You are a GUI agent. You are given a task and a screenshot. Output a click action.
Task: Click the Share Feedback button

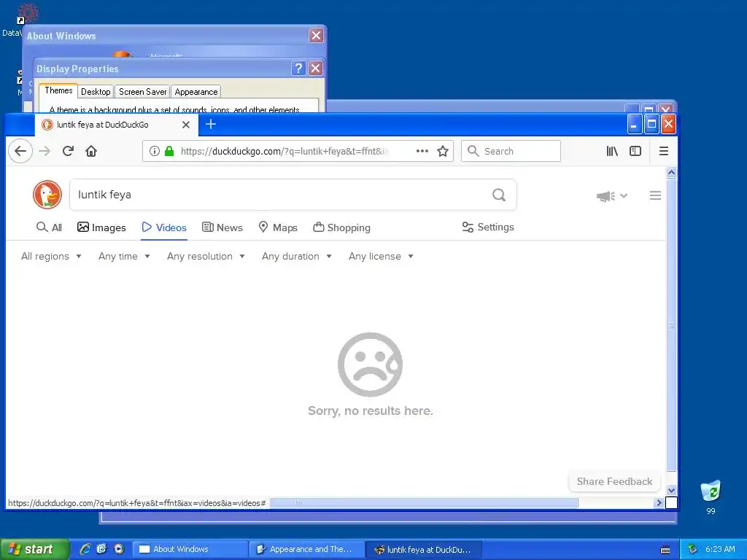pos(614,481)
